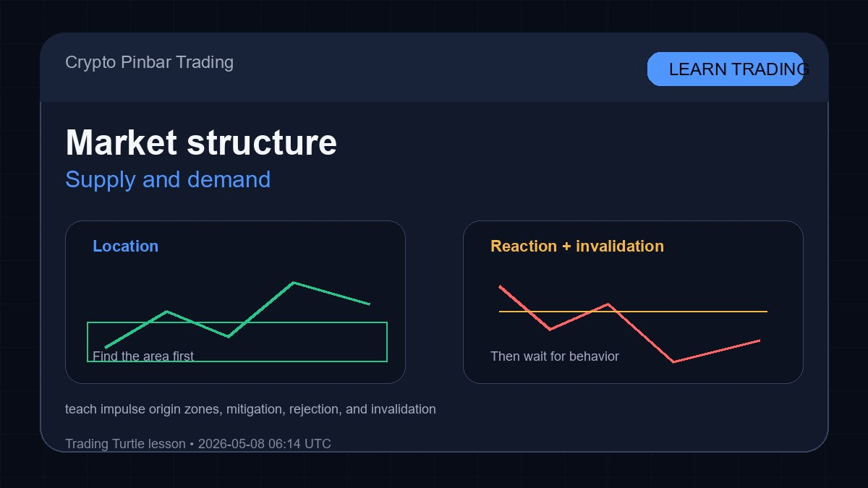Image resolution: width=868 pixels, height=488 pixels.
Task: Click the impulse origin zones description text
Action: pos(250,409)
